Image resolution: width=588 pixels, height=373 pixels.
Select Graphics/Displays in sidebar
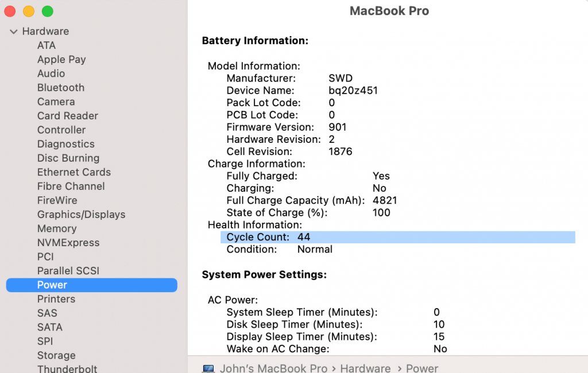pos(81,215)
